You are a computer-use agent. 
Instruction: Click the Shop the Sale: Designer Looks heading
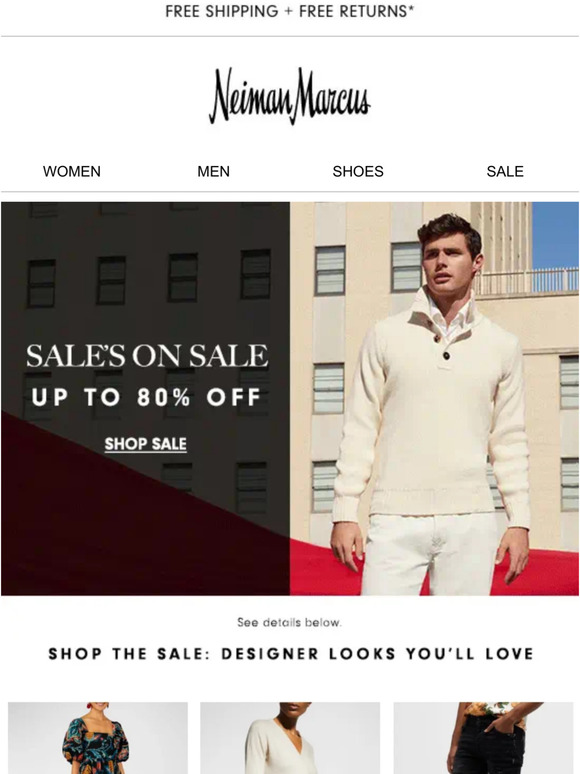291,654
